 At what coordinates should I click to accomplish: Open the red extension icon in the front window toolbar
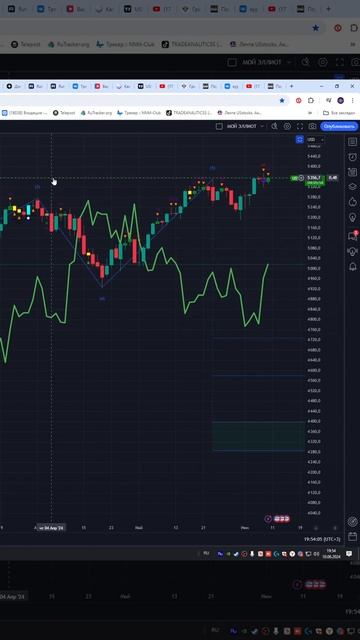(x=298, y=100)
